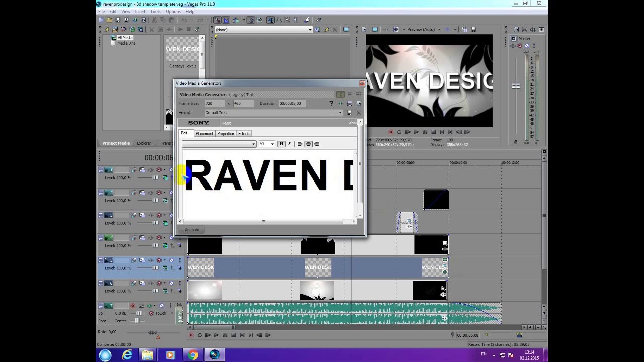Click the Import Media icon in Project Media
This screenshot has height=362, width=644.
coord(115,29)
